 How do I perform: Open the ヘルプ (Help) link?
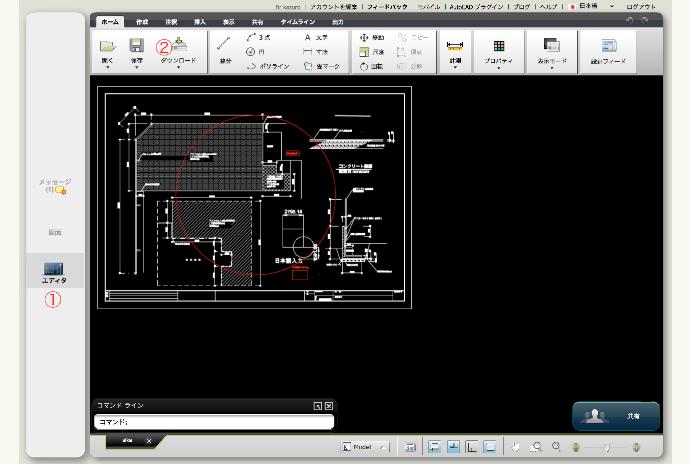548,7
